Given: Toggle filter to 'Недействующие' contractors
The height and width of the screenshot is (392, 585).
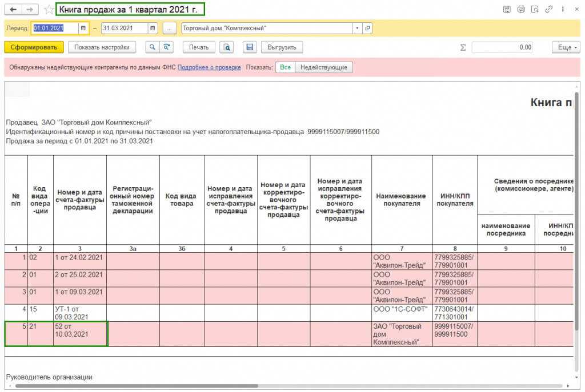Looking at the screenshot, I should tap(323, 67).
